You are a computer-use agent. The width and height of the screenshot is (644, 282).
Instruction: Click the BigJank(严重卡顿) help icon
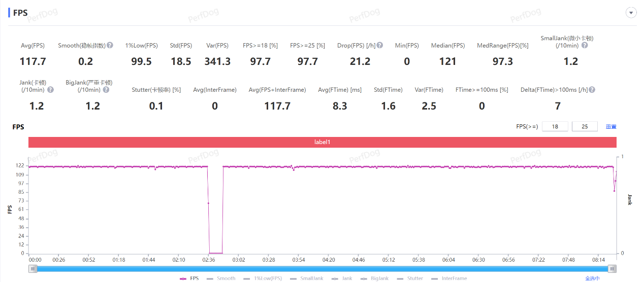[x=106, y=90]
